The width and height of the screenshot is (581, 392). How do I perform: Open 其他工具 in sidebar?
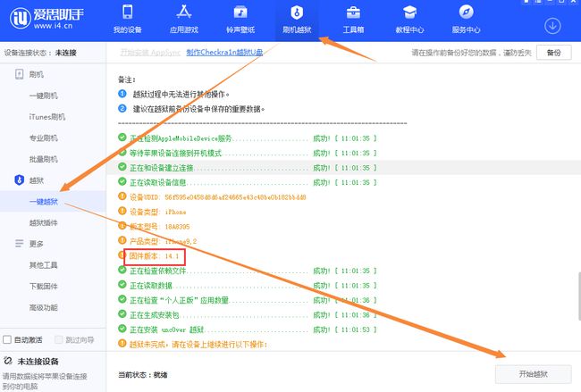click(x=44, y=265)
